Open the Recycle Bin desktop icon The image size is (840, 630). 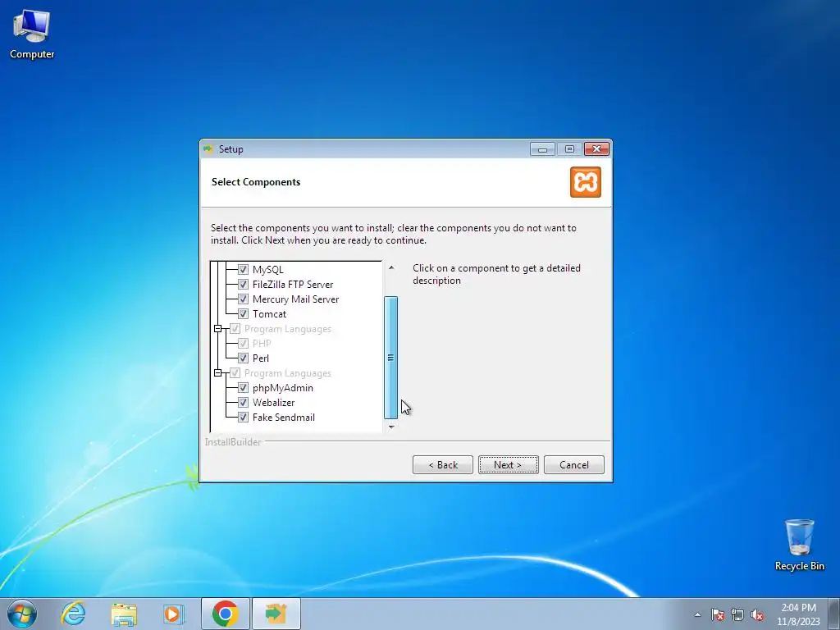(799, 545)
